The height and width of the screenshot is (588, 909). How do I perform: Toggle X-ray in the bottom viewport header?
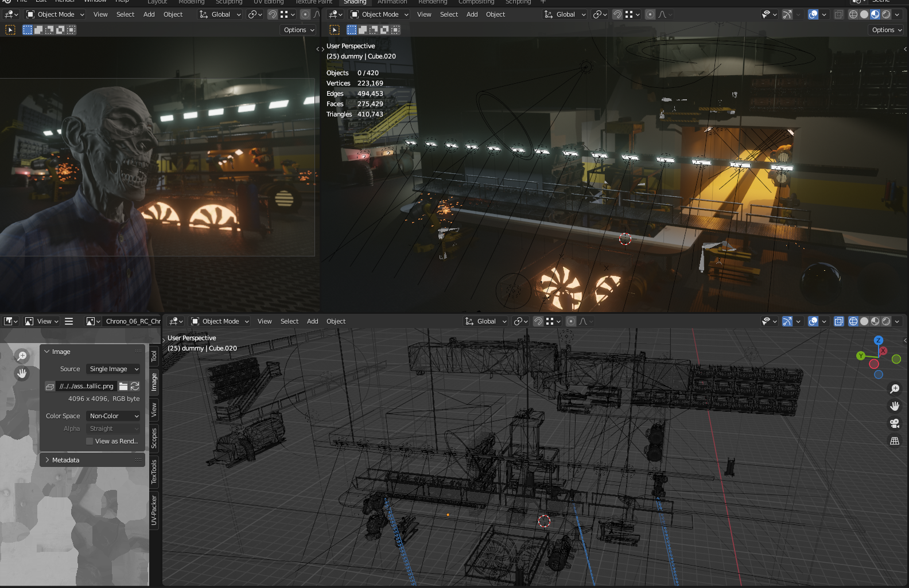point(839,321)
